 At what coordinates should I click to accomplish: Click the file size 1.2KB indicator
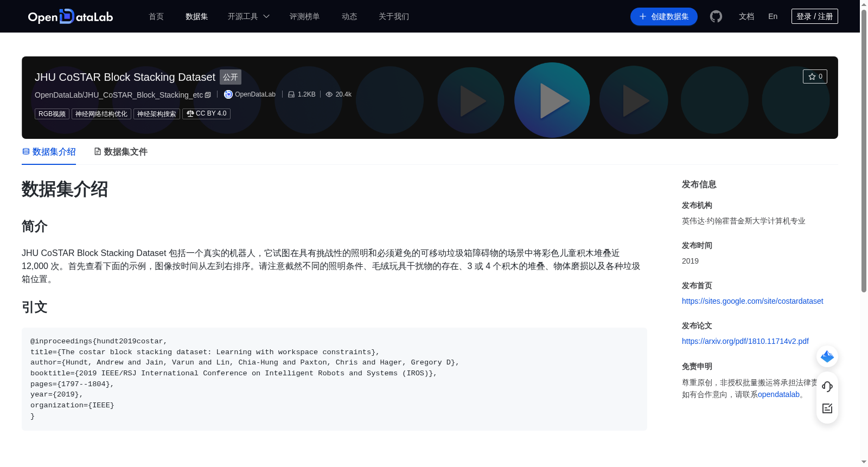302,94
